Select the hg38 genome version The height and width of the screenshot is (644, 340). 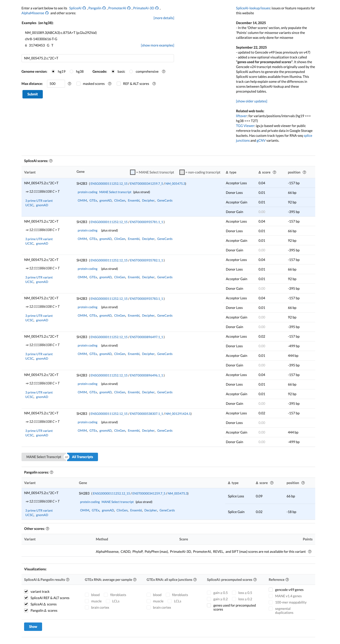[x=72, y=72]
